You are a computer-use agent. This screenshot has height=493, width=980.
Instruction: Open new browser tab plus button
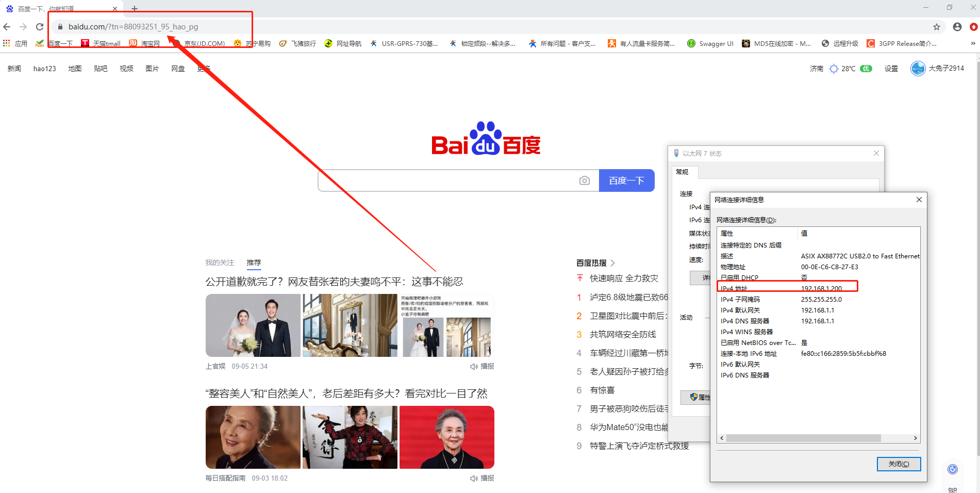pyautogui.click(x=135, y=8)
